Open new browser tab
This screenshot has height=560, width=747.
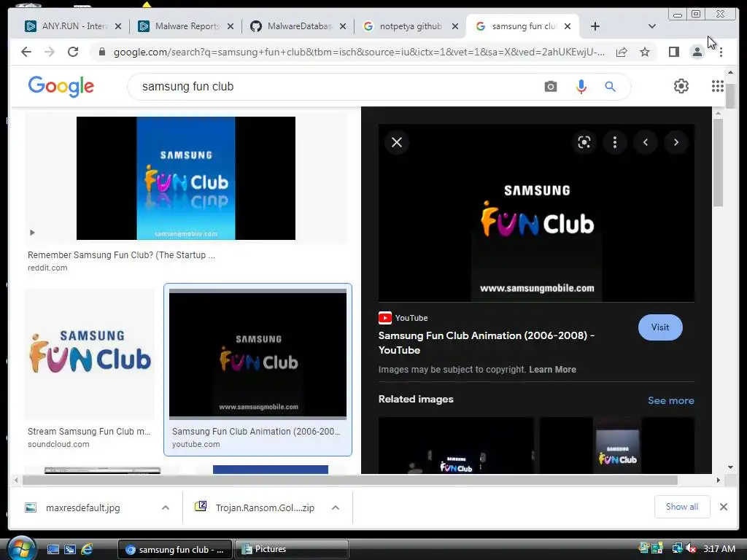[x=595, y=26]
